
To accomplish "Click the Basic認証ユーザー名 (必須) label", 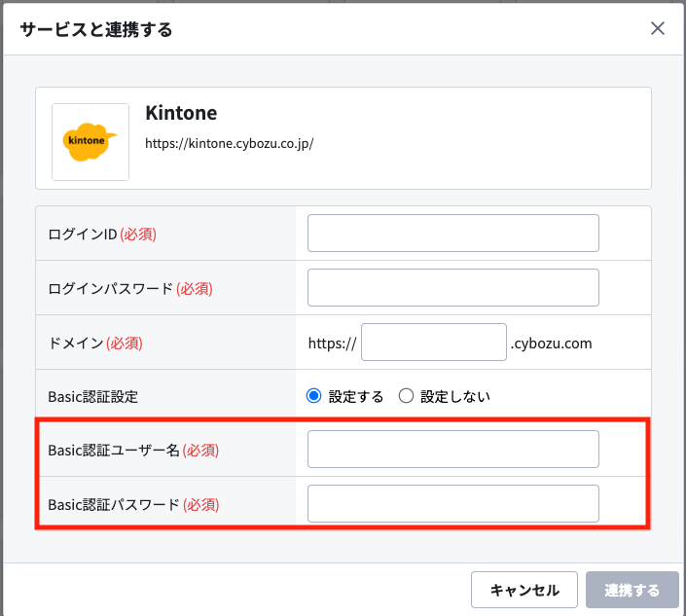I will tap(133, 451).
